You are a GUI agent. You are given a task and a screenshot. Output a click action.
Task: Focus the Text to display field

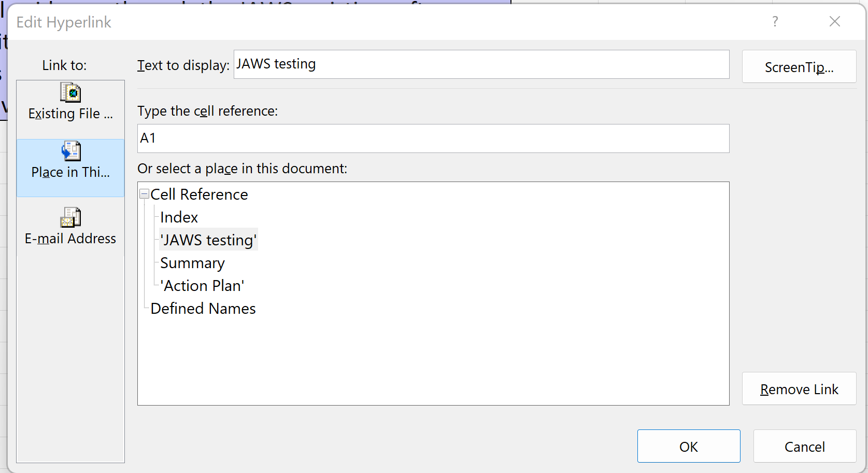(481, 64)
